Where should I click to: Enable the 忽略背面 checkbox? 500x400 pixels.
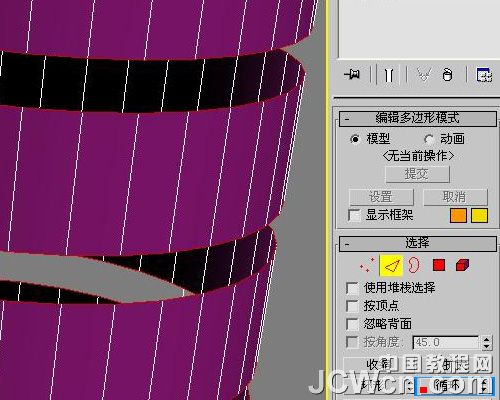[x=353, y=324]
